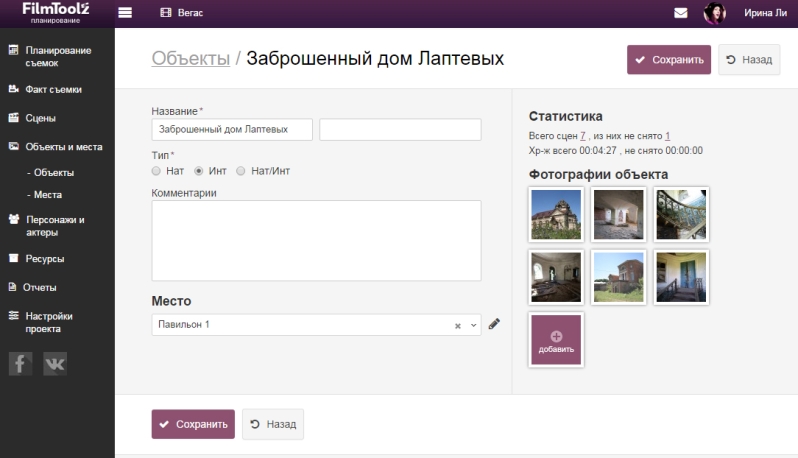The image size is (798, 458).
Task: Expand the Место dropdown arrow
Action: (x=473, y=325)
